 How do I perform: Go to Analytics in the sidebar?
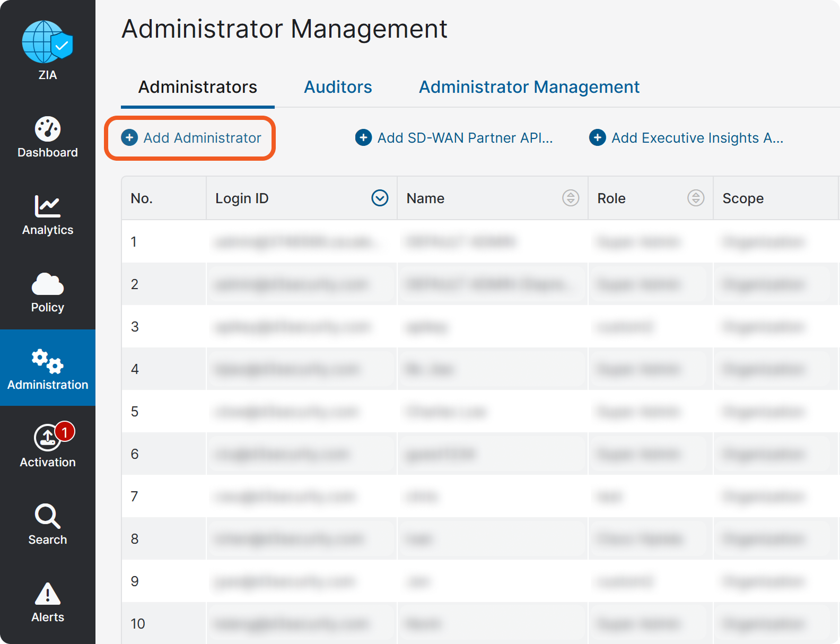point(48,216)
